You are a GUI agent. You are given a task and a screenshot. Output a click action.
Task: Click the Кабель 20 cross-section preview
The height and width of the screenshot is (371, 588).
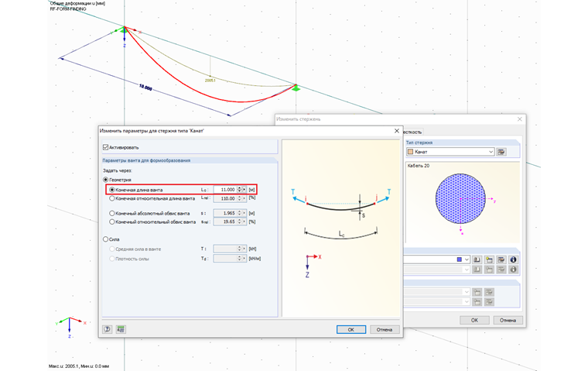click(463, 203)
